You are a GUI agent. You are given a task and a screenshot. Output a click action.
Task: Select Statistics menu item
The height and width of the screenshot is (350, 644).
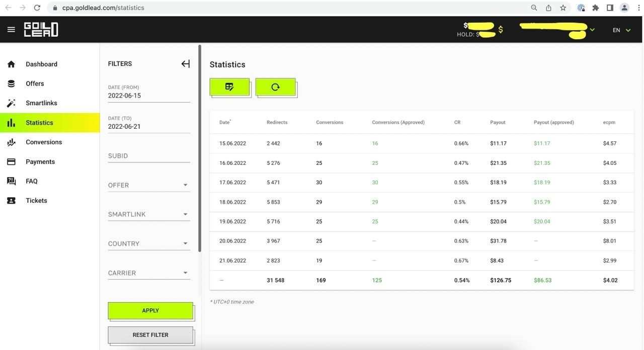click(x=50, y=123)
